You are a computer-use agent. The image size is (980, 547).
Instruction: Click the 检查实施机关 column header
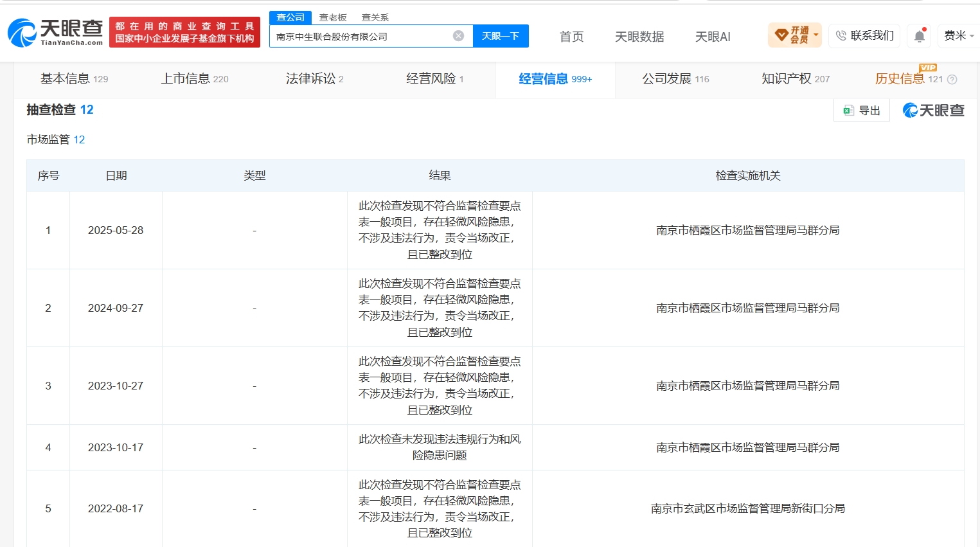tap(748, 175)
